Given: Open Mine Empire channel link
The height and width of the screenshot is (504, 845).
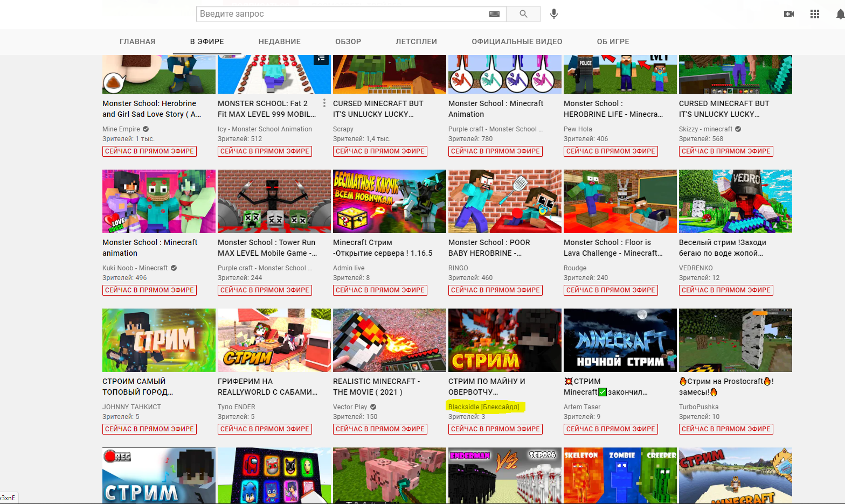Looking at the screenshot, I should (x=121, y=129).
